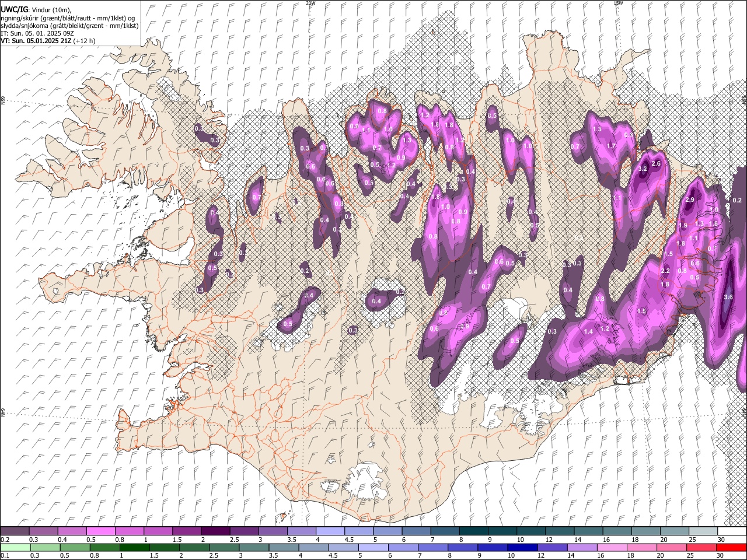Click the 3.6 precipitation value on the map
The image size is (747, 560).
728,297
